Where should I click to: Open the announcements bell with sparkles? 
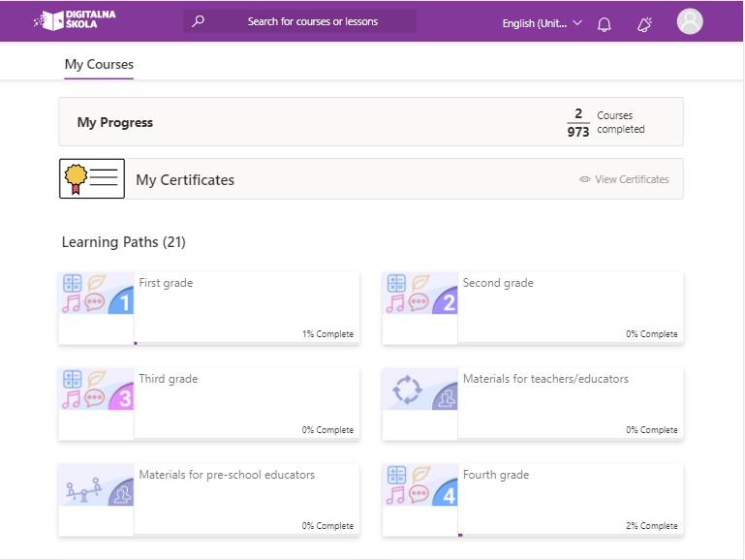644,24
